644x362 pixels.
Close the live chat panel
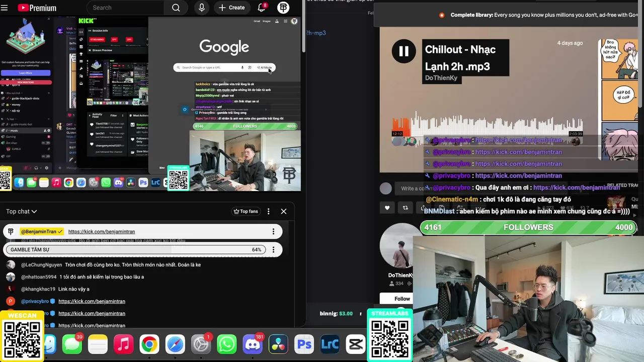tap(284, 212)
